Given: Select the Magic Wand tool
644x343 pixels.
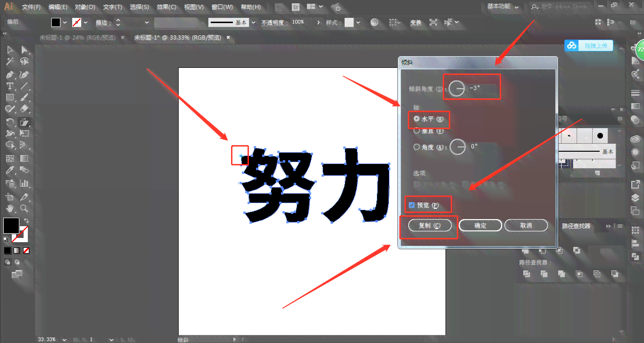Looking at the screenshot, I should (10, 62).
